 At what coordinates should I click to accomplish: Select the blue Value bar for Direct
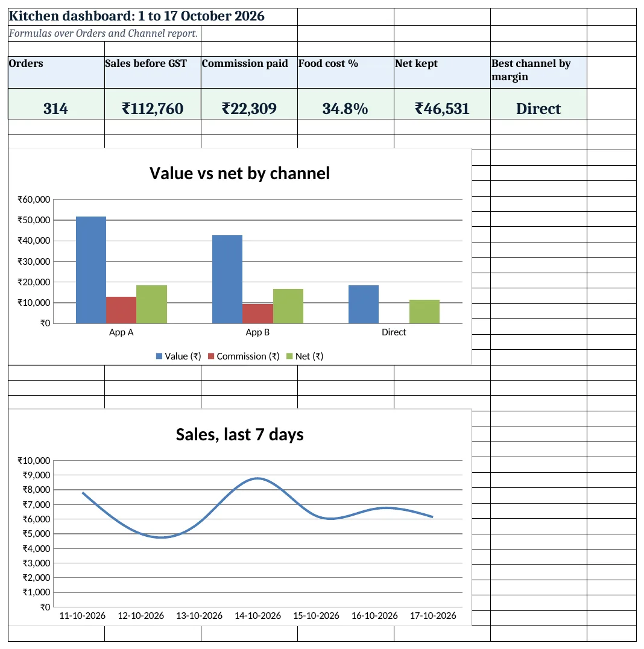[364, 304]
